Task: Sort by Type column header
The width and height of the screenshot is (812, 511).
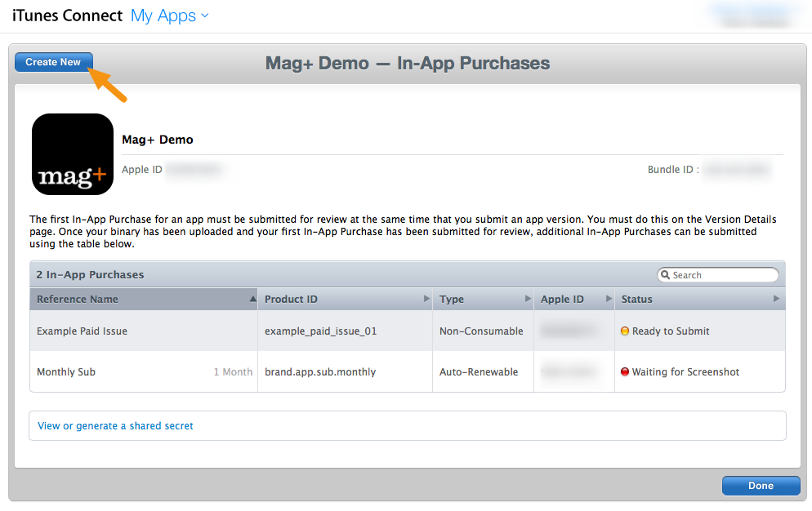Action: [x=483, y=300]
